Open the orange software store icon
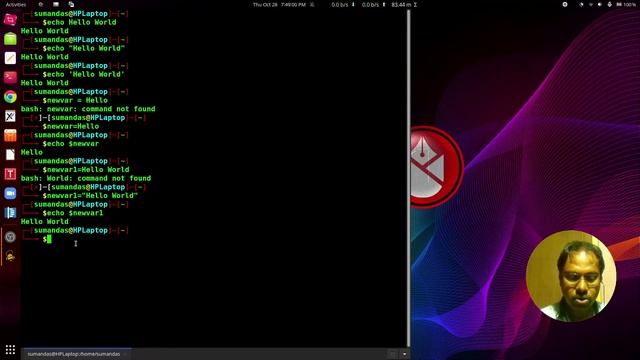 (x=10, y=135)
